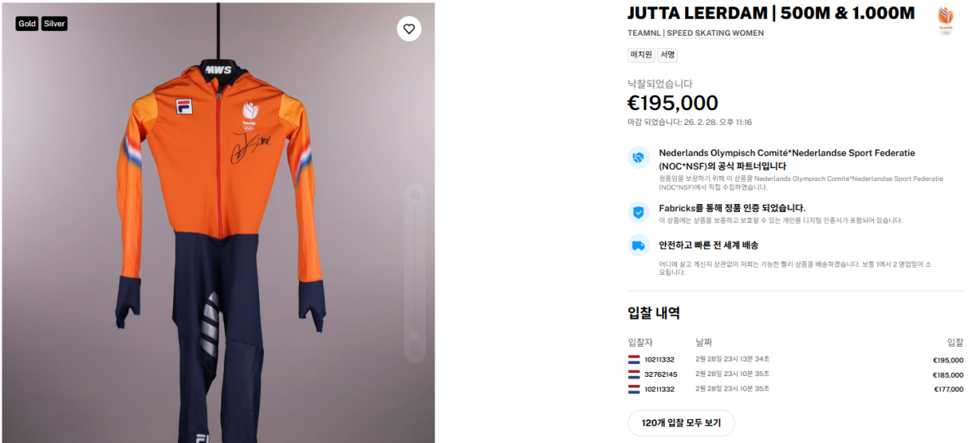
Task: Click the shield authentication icon
Action: (639, 212)
